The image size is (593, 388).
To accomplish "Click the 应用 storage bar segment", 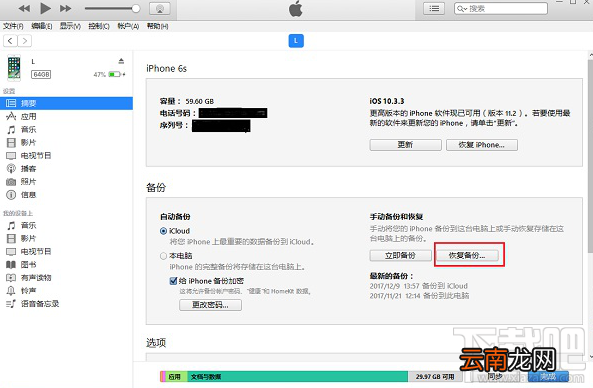I will (177, 377).
